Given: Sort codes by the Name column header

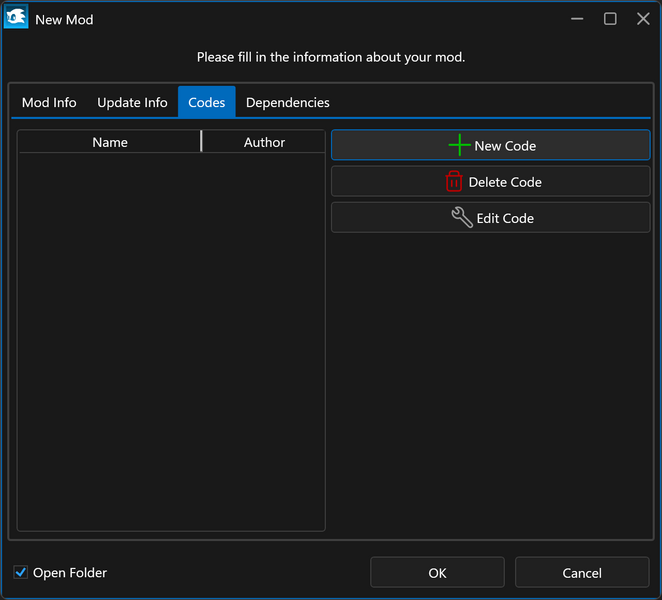Looking at the screenshot, I should (110, 142).
